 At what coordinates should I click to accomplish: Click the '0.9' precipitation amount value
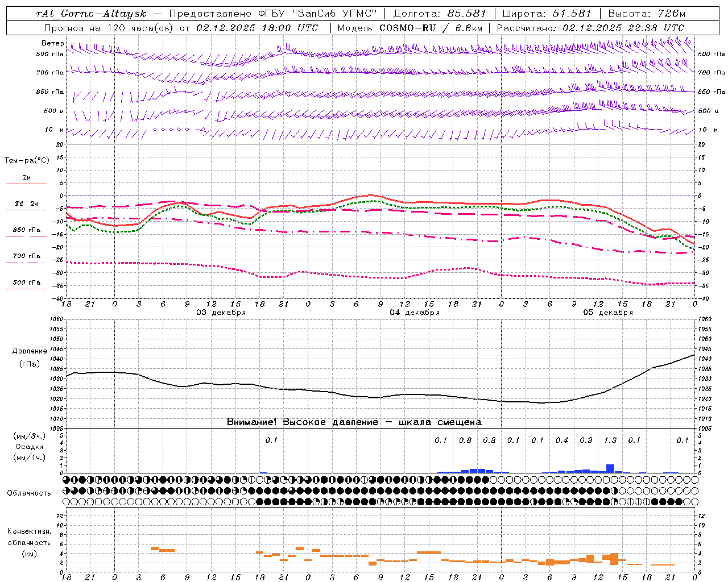(586, 440)
